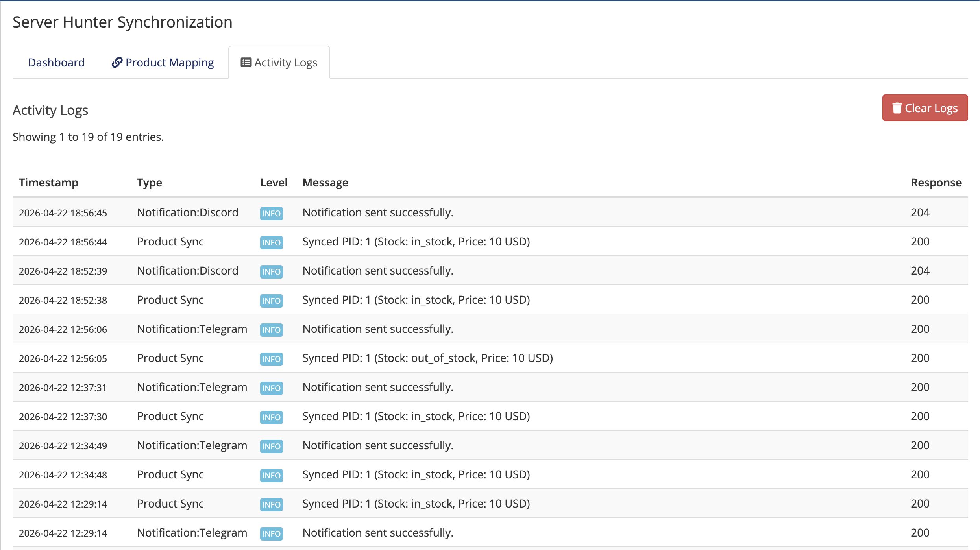Click the INFO badge for 12:37:30 entry
980x550 pixels.
(x=271, y=417)
